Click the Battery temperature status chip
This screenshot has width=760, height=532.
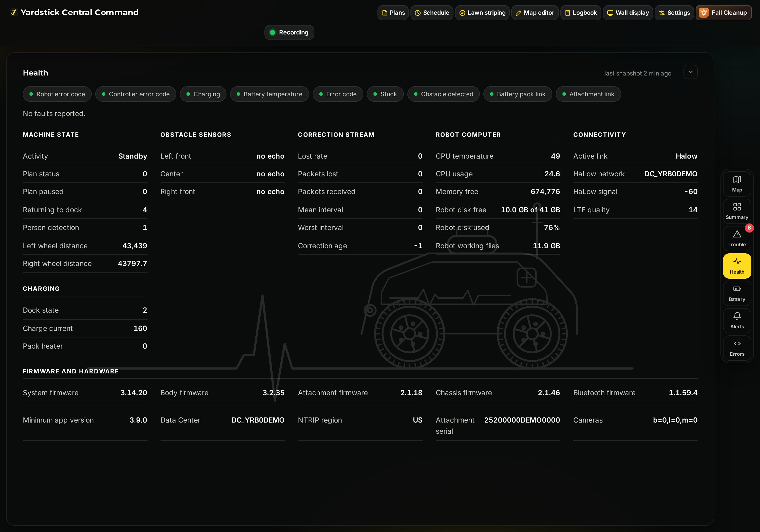point(269,94)
